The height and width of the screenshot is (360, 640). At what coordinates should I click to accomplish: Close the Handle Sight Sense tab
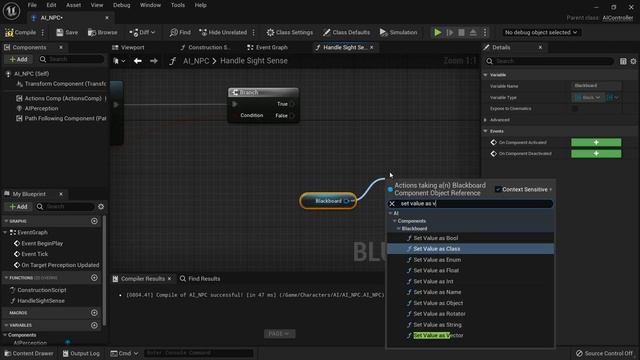pyautogui.click(x=371, y=47)
